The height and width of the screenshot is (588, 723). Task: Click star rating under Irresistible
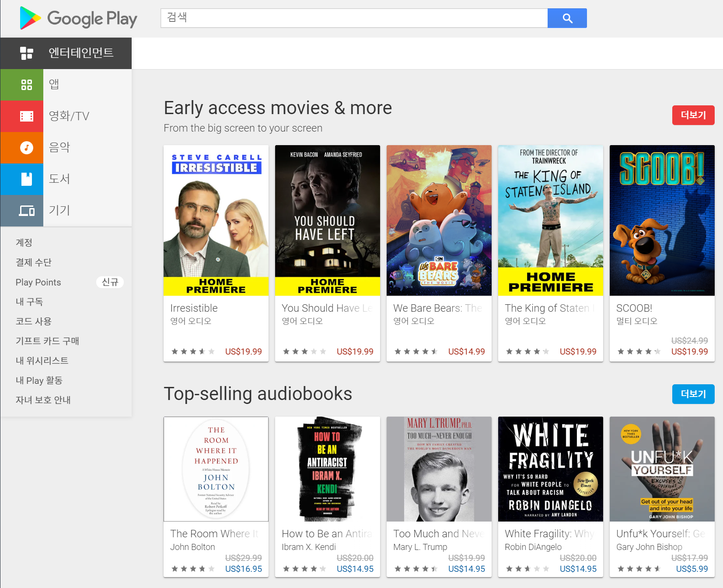click(193, 351)
